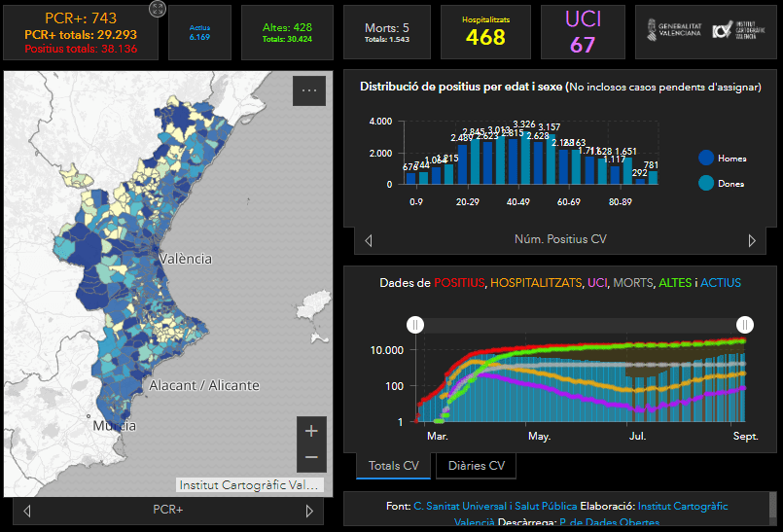Click the scrollbar in the sources panel
This screenshot has height=532, width=783.
[x=772, y=506]
